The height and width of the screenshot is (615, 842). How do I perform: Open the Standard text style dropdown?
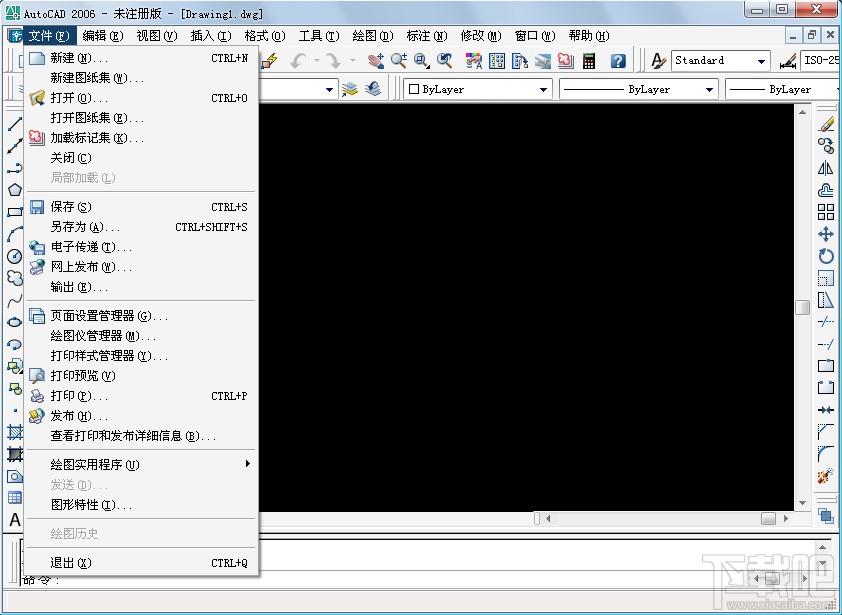763,59
